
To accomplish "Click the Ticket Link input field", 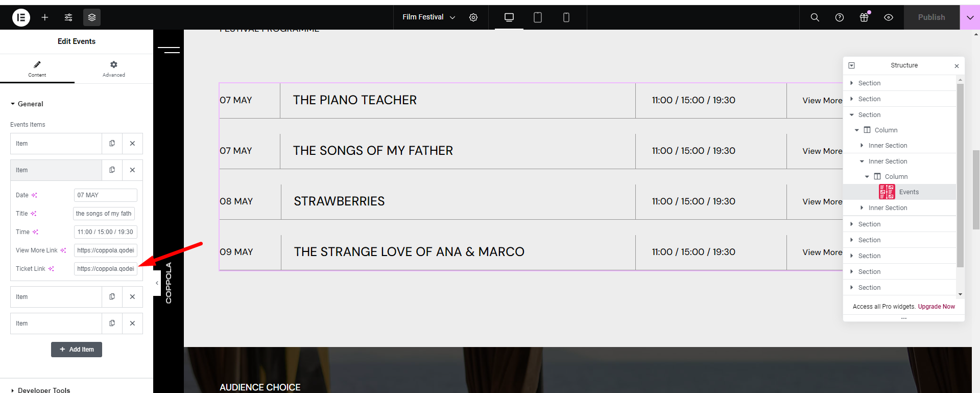I will [x=106, y=269].
